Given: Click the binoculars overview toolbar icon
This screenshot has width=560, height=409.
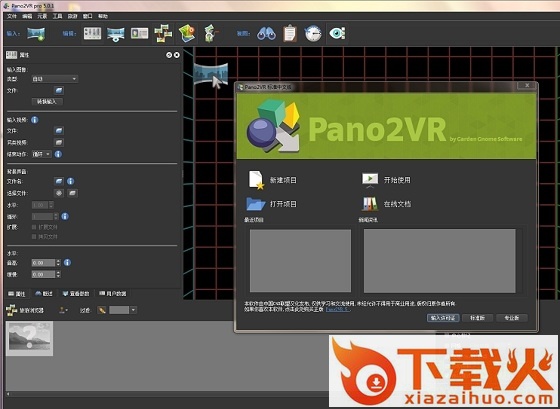Looking at the screenshot, I should 266,34.
